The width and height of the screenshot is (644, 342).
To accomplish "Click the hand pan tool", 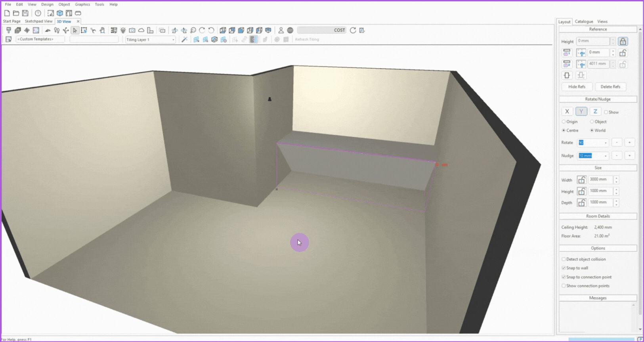I will [x=102, y=31].
